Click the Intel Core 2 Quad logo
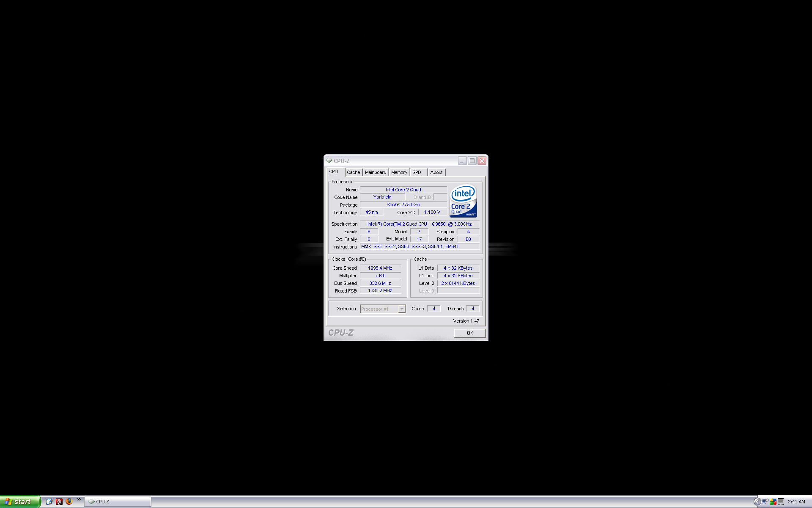The image size is (812, 508). (464, 201)
